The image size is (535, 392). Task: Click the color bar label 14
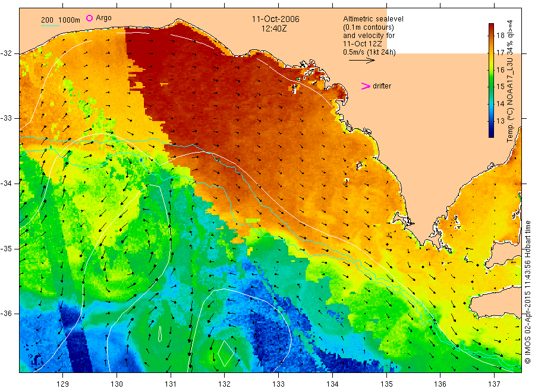point(500,103)
